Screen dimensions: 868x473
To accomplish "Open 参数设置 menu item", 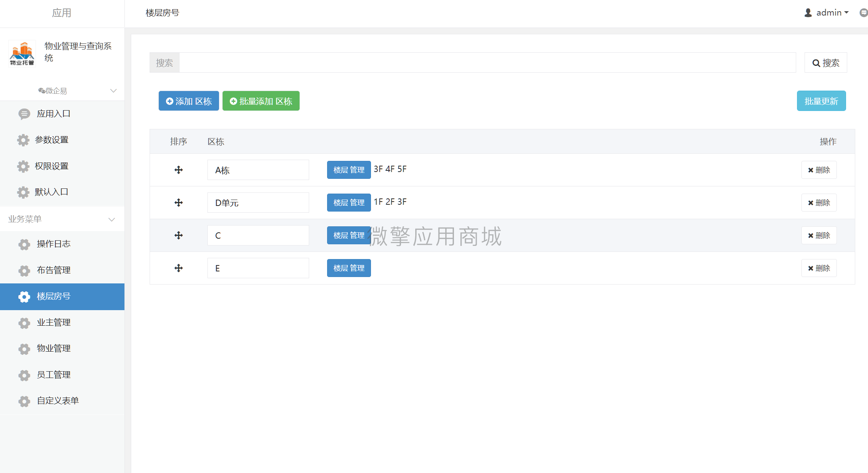I will click(x=62, y=140).
